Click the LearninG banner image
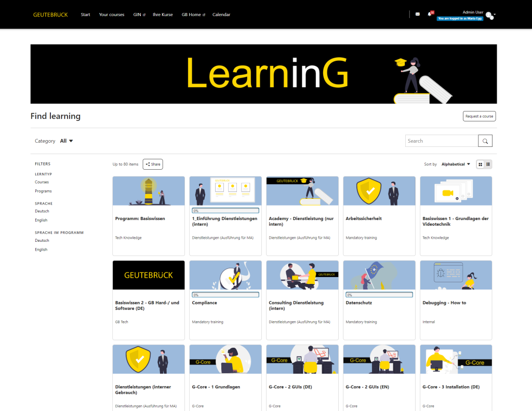 pyautogui.click(x=263, y=74)
